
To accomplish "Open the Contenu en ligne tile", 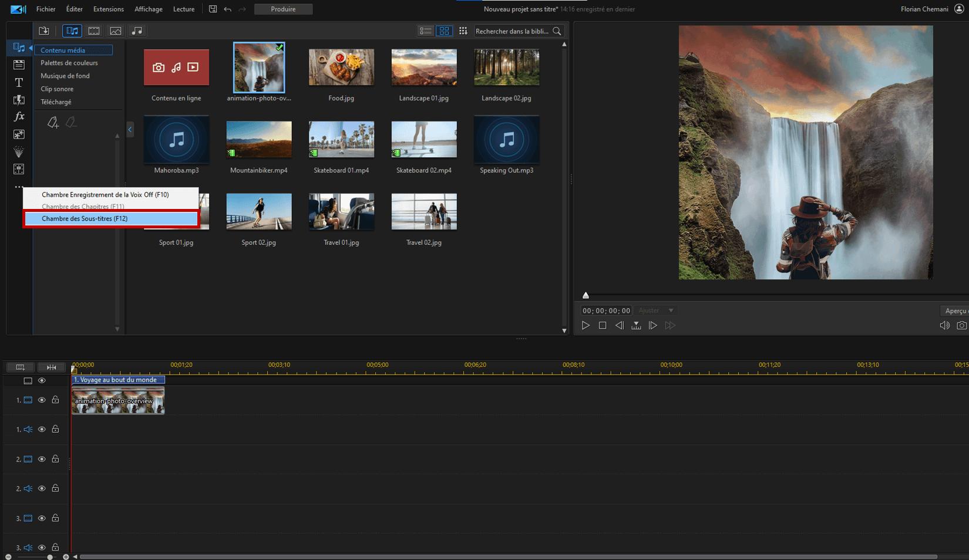I will tap(176, 68).
